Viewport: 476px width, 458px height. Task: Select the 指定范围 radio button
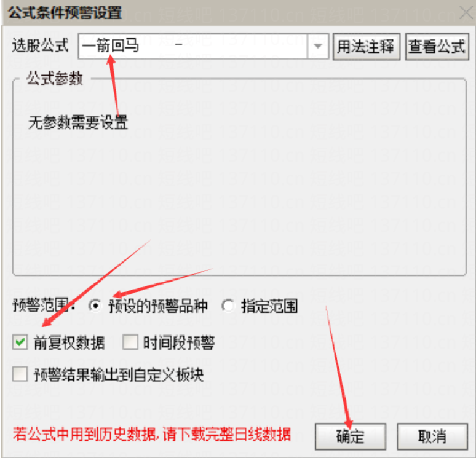pos(228,306)
